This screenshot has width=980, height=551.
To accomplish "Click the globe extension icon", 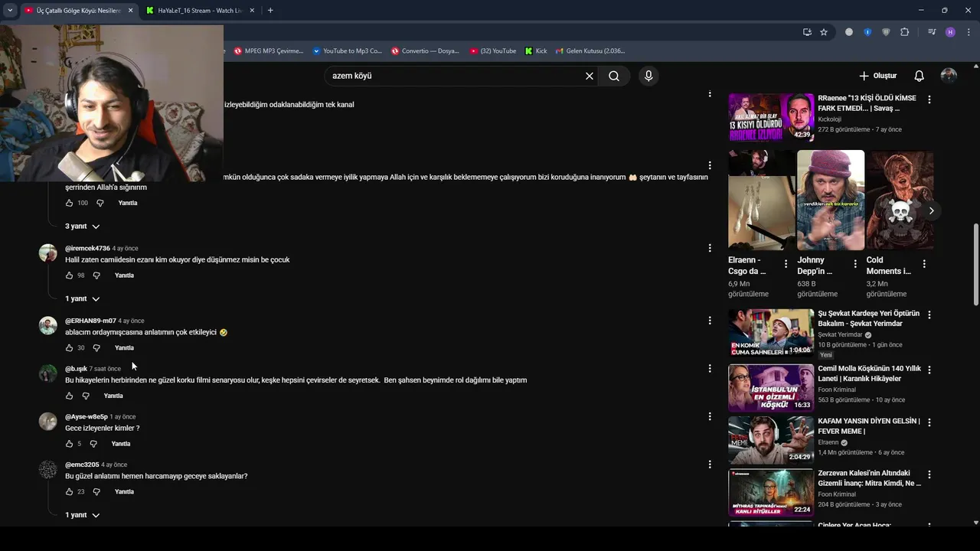I will point(849,32).
